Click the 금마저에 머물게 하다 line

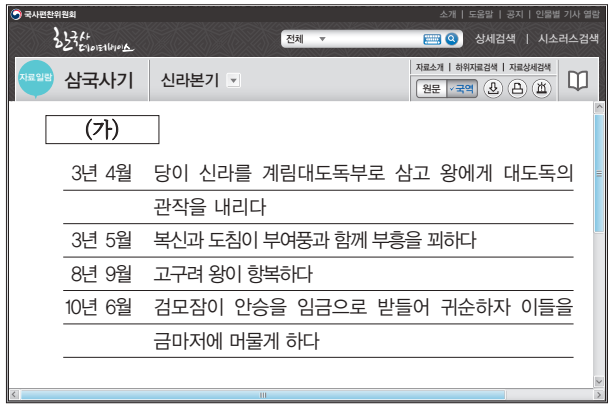coord(236,341)
